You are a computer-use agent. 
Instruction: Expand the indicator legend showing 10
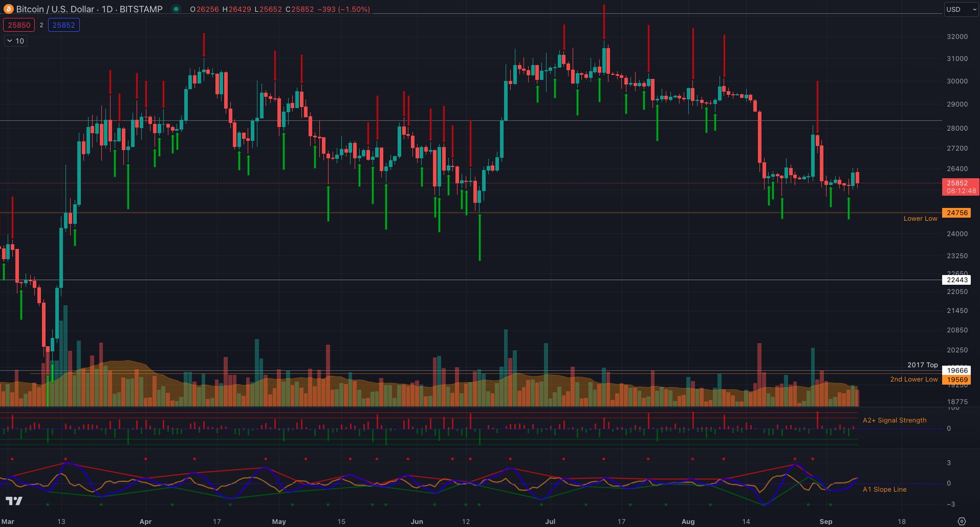point(15,41)
